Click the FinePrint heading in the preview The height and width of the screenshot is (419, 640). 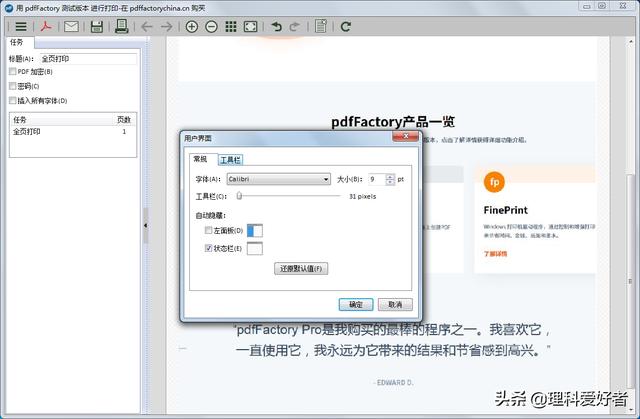pyautogui.click(x=505, y=210)
